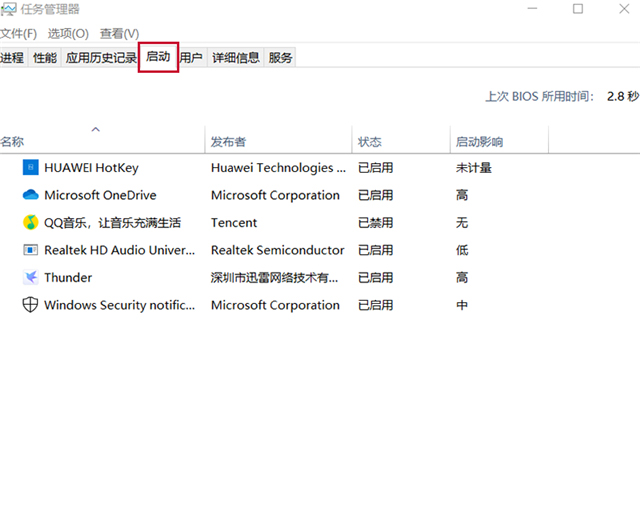Switch to the 详细信息 tab
640x520 pixels.
pyautogui.click(x=236, y=58)
